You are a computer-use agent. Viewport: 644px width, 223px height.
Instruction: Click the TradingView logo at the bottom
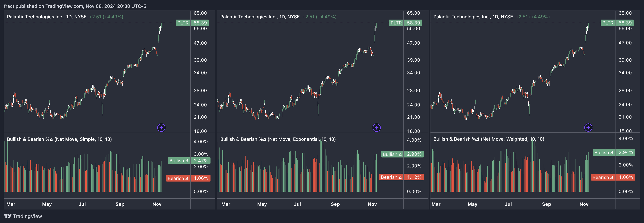click(23, 216)
